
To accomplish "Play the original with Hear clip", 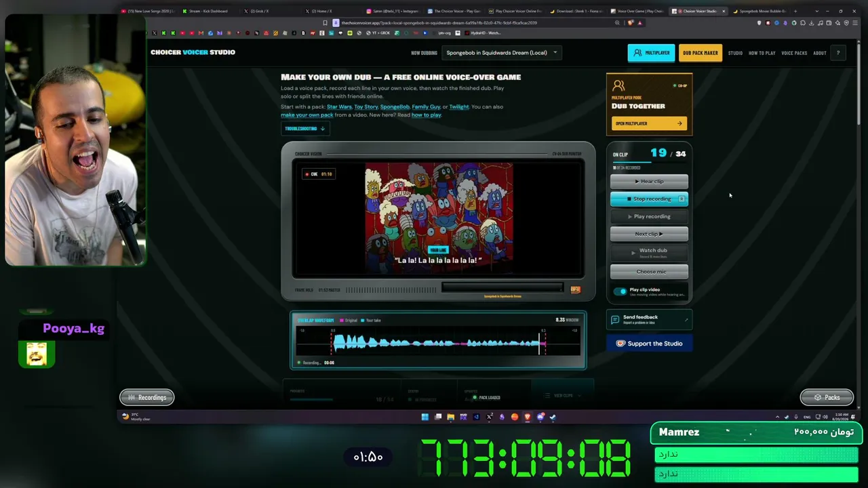I will click(649, 181).
